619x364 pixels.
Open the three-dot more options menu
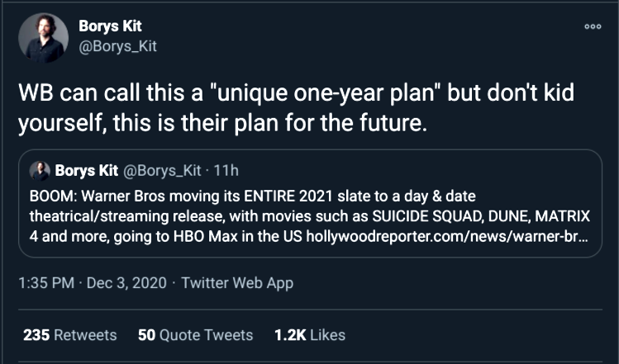(x=591, y=26)
